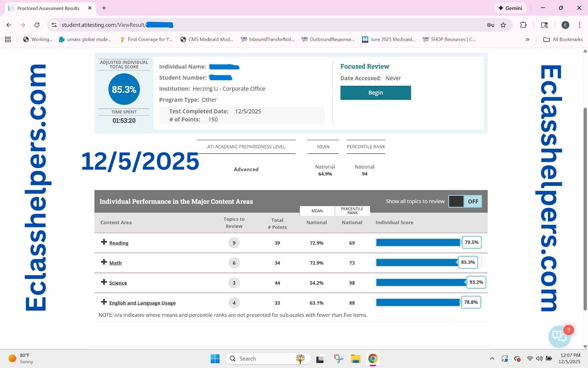Open the Chrome three-dot menu

[580, 25]
